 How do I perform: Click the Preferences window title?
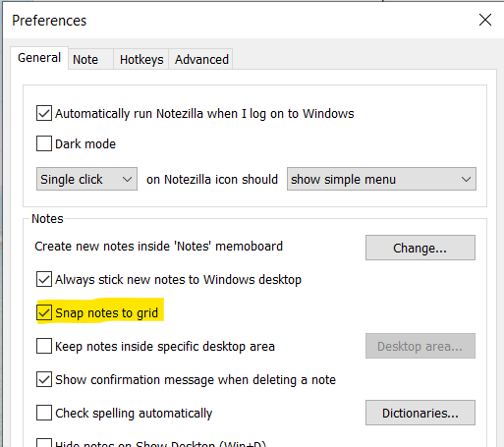[x=49, y=21]
